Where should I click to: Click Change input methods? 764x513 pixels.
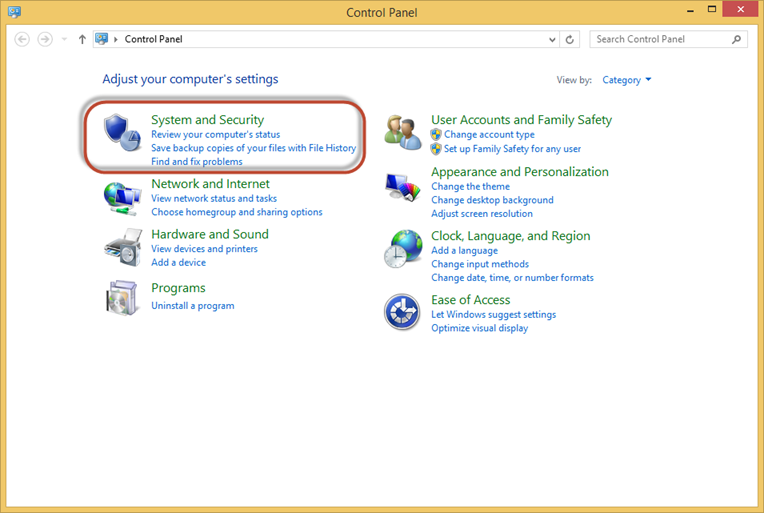click(479, 264)
